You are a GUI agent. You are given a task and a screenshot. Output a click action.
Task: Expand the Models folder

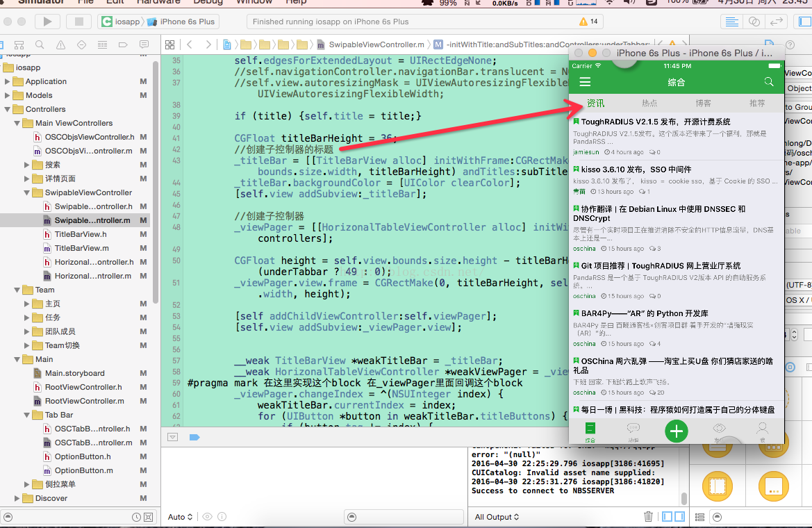click(7, 95)
